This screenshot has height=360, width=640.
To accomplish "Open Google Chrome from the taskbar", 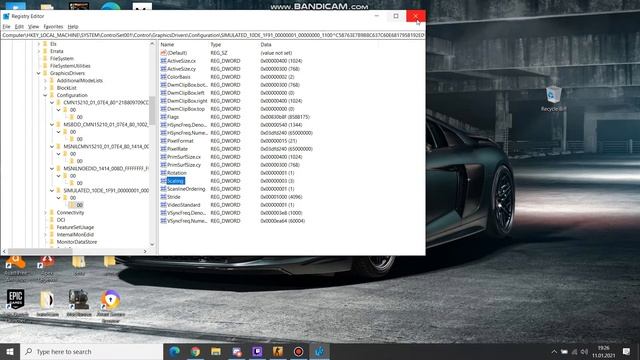I will click(195, 351).
